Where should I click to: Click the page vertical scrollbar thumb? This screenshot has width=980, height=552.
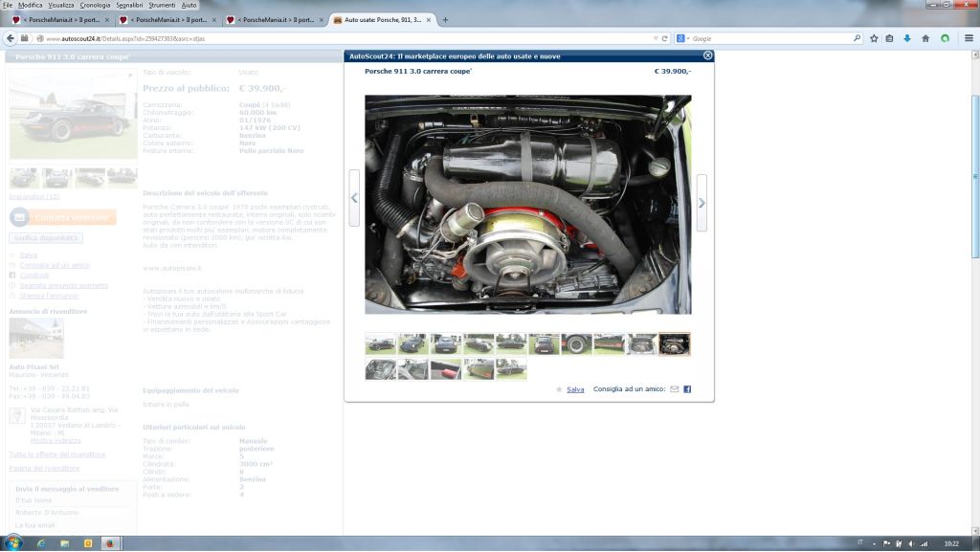point(975,175)
